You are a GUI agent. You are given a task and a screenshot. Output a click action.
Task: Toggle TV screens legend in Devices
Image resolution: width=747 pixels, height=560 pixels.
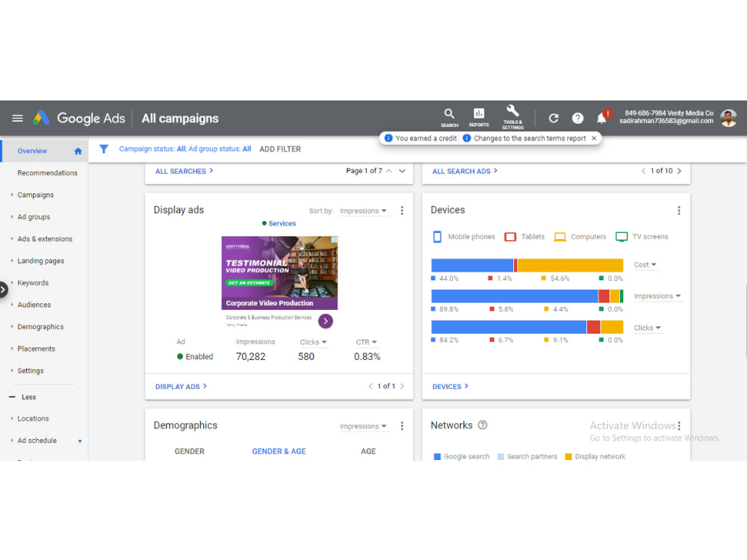pos(642,237)
